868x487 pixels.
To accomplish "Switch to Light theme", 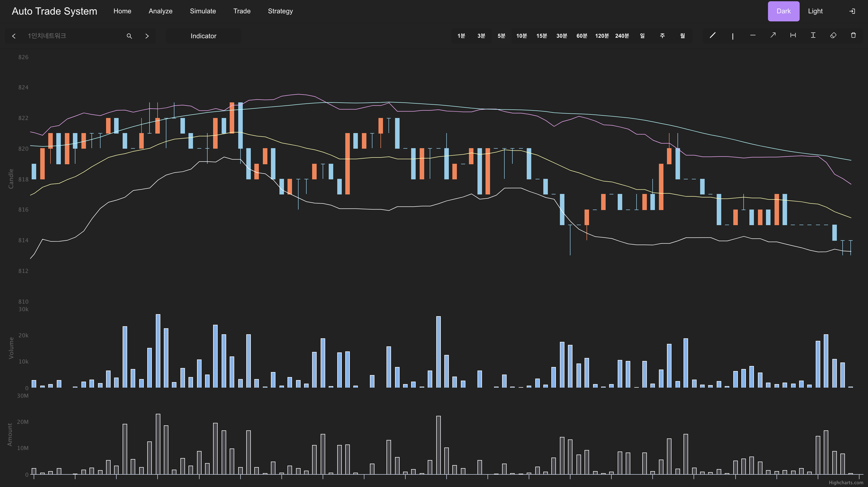I will pyautogui.click(x=815, y=11).
